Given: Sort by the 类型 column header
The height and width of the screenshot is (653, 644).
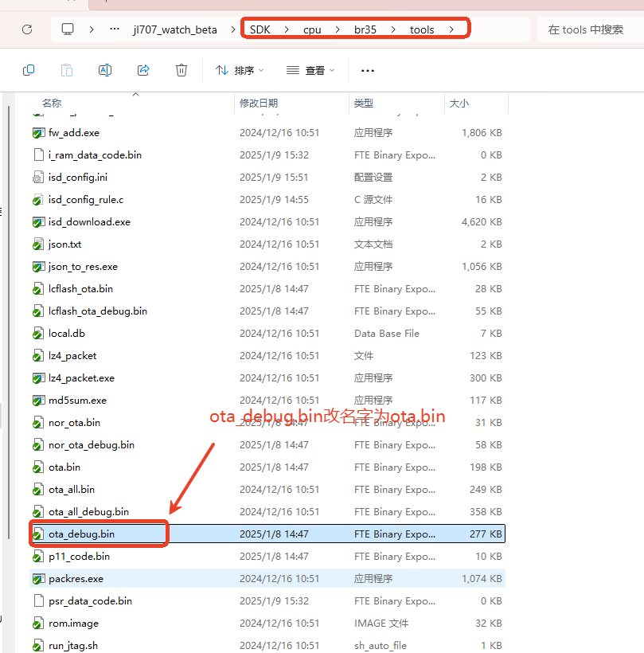Looking at the screenshot, I should [x=364, y=104].
